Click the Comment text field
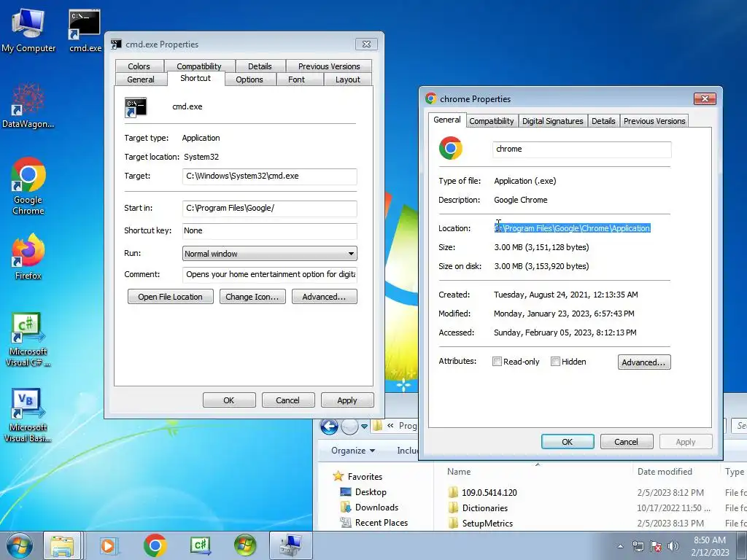This screenshot has height=560, width=747. 270,274
